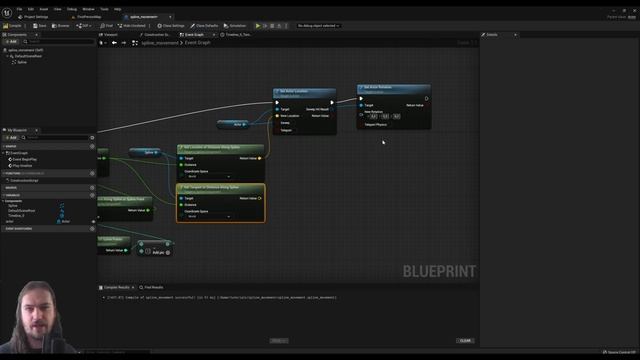Click the Clear button in Compiler Results

465,340
